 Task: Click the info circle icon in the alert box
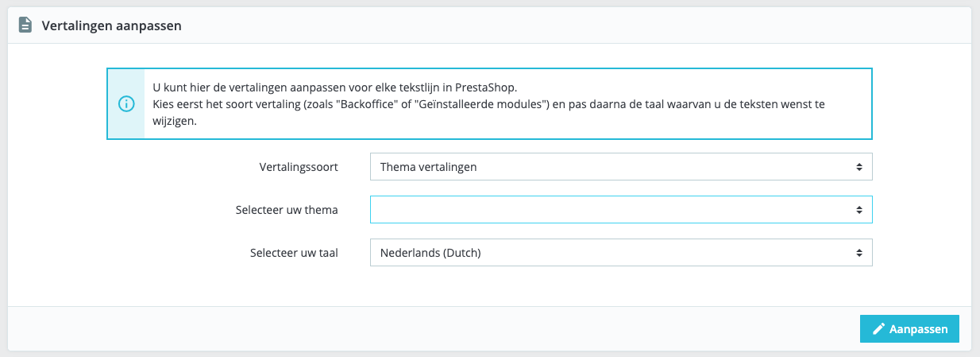coord(125,103)
